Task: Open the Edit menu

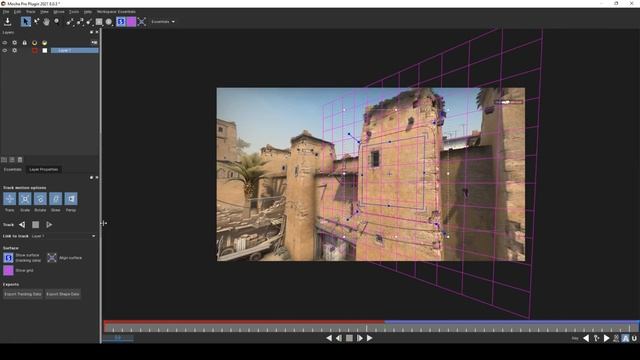Action: pyautogui.click(x=17, y=12)
